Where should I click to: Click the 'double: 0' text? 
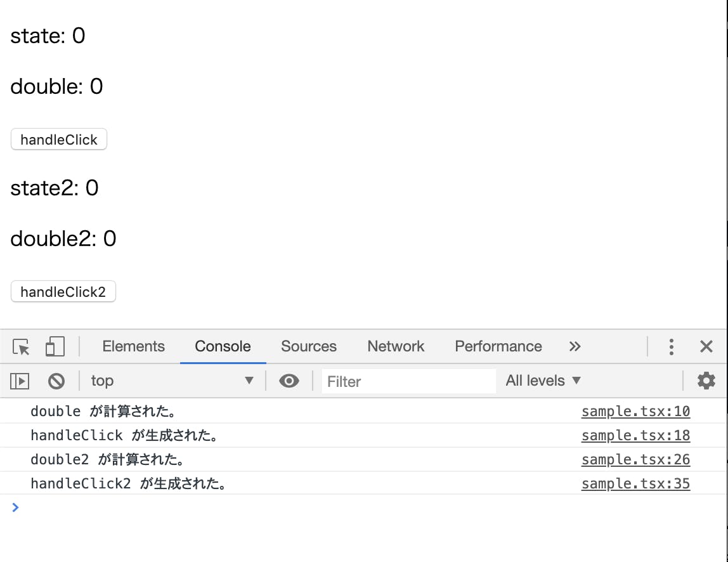56,86
